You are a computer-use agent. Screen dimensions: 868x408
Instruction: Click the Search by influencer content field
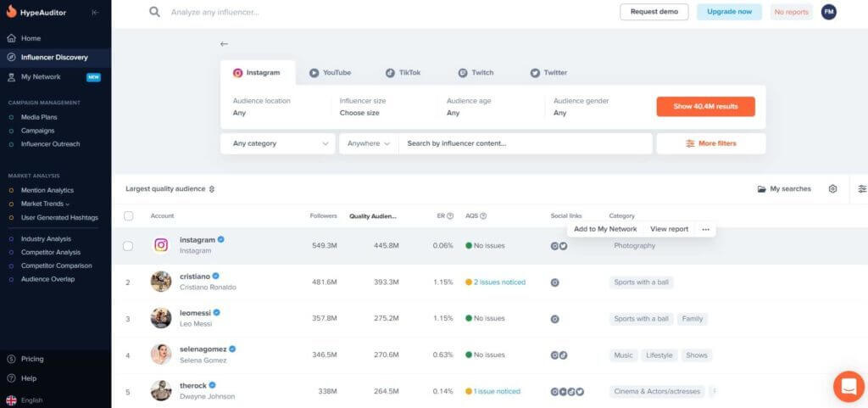click(526, 143)
